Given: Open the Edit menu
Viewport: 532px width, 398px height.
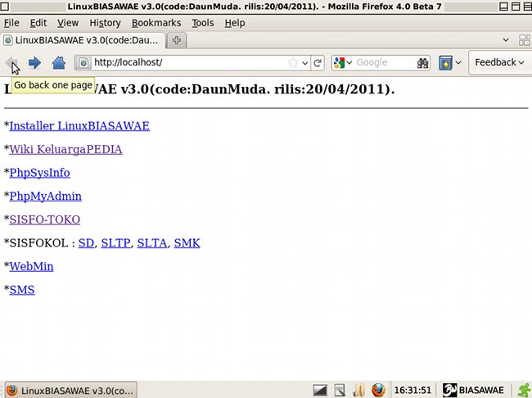Looking at the screenshot, I should point(38,23).
